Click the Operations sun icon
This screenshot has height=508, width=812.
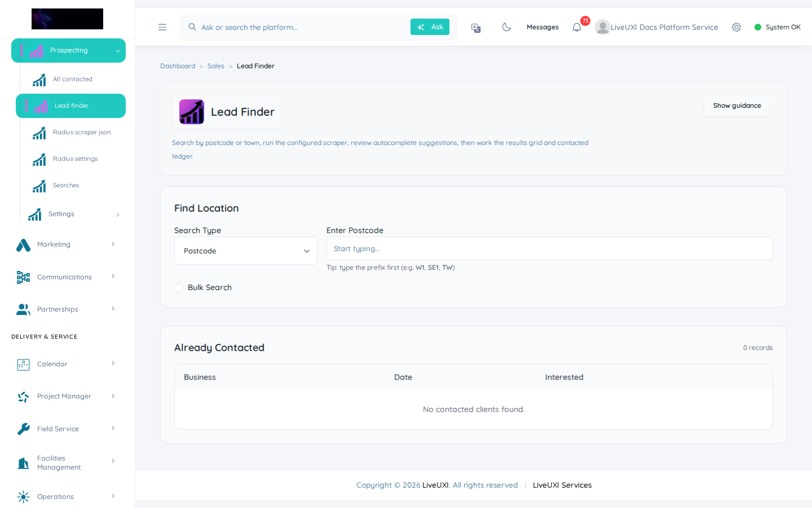click(x=23, y=497)
